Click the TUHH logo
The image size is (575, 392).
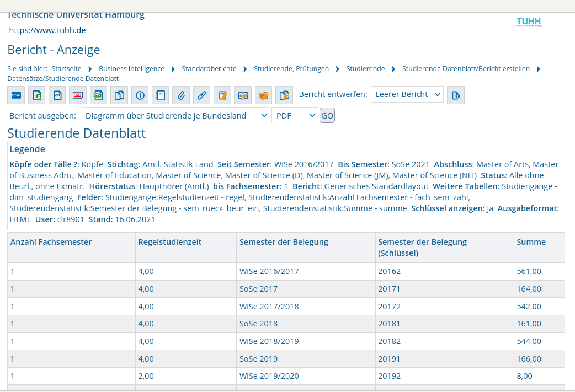click(x=529, y=22)
